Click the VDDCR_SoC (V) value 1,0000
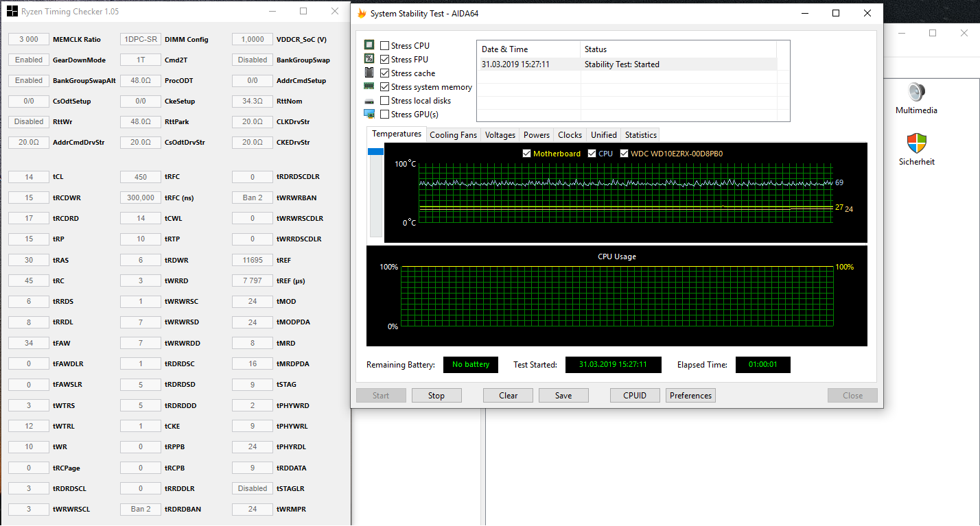The height and width of the screenshot is (526, 980). 253,40
